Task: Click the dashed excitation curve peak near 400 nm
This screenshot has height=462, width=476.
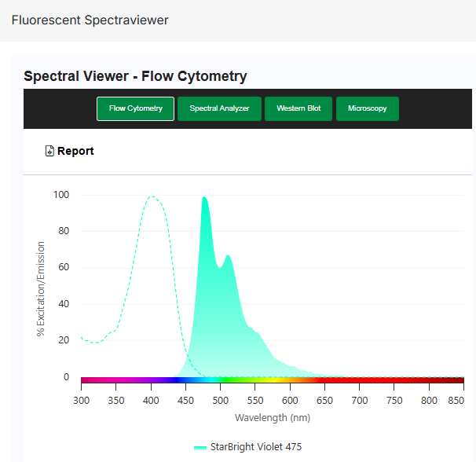Action: (x=152, y=197)
